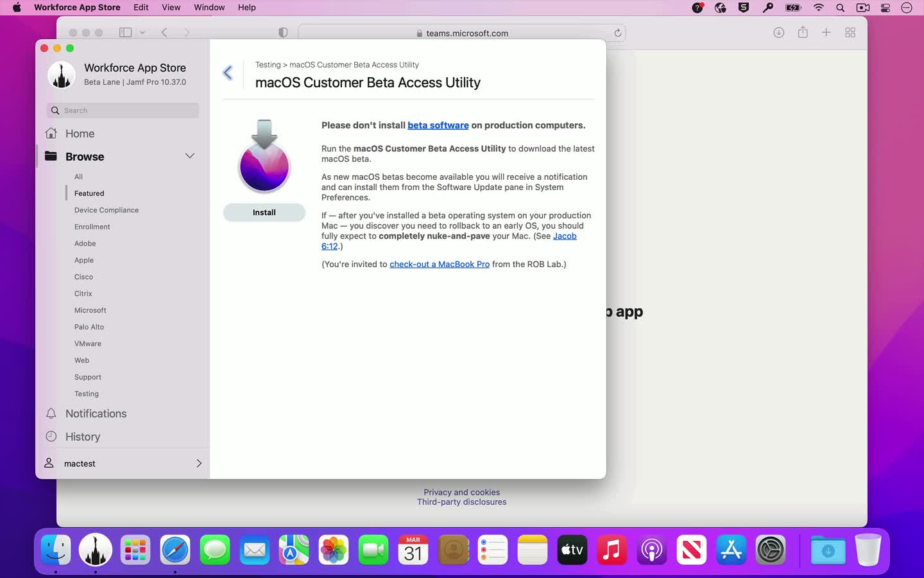924x578 pixels.
Task: Open the Apple menu
Action: click(x=17, y=8)
